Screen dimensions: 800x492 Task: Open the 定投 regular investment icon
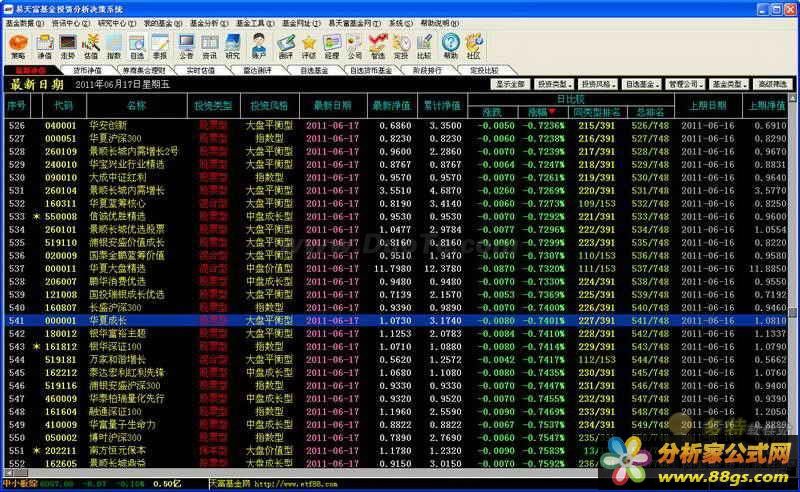coord(401,46)
